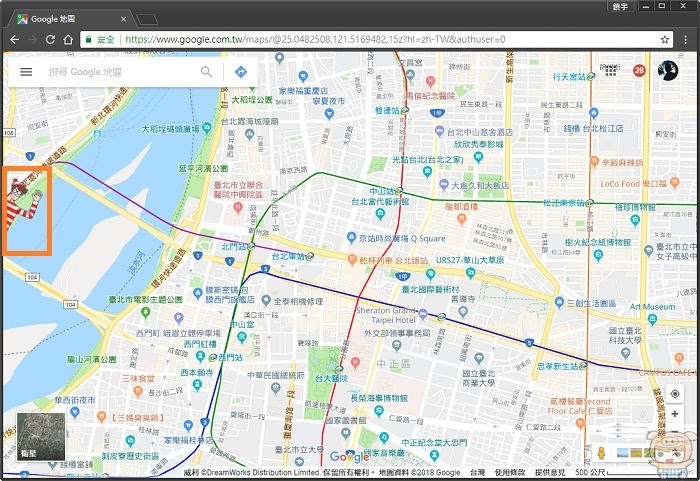Click the 忠孝新生站 station label

point(558,366)
